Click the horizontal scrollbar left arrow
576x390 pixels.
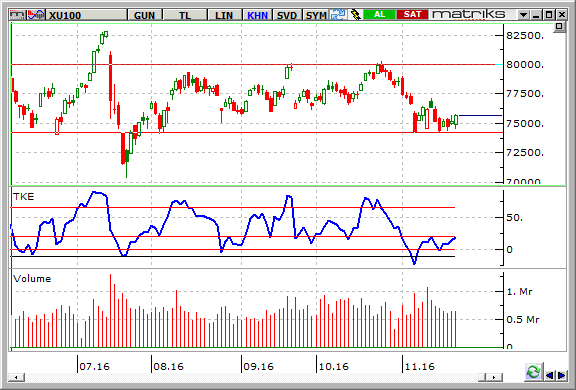coord(16,377)
